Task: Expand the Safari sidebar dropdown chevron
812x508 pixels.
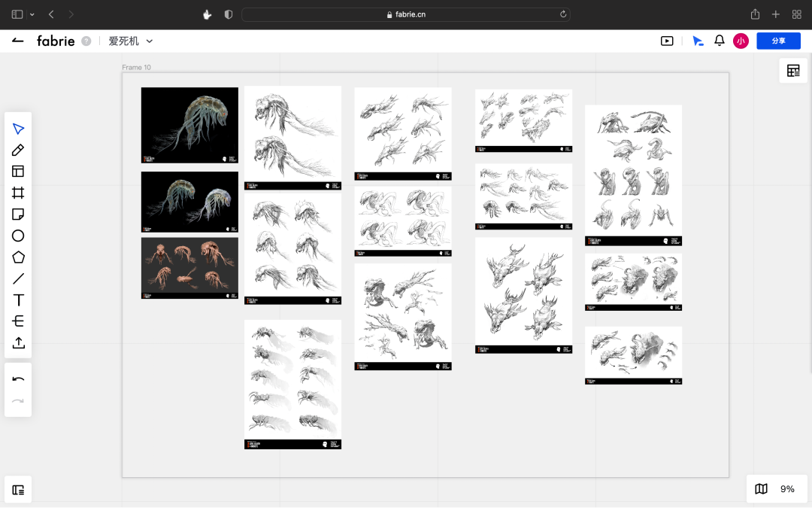Action: tap(32, 14)
